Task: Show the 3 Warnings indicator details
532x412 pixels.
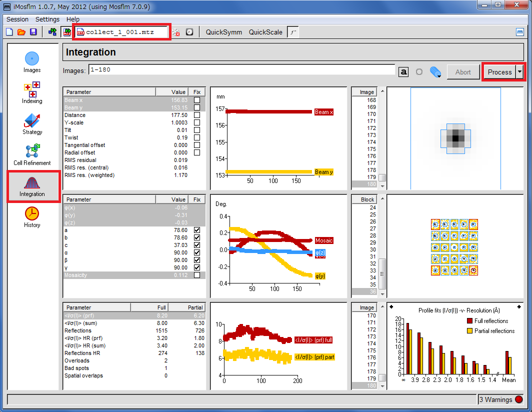Action: 501,399
